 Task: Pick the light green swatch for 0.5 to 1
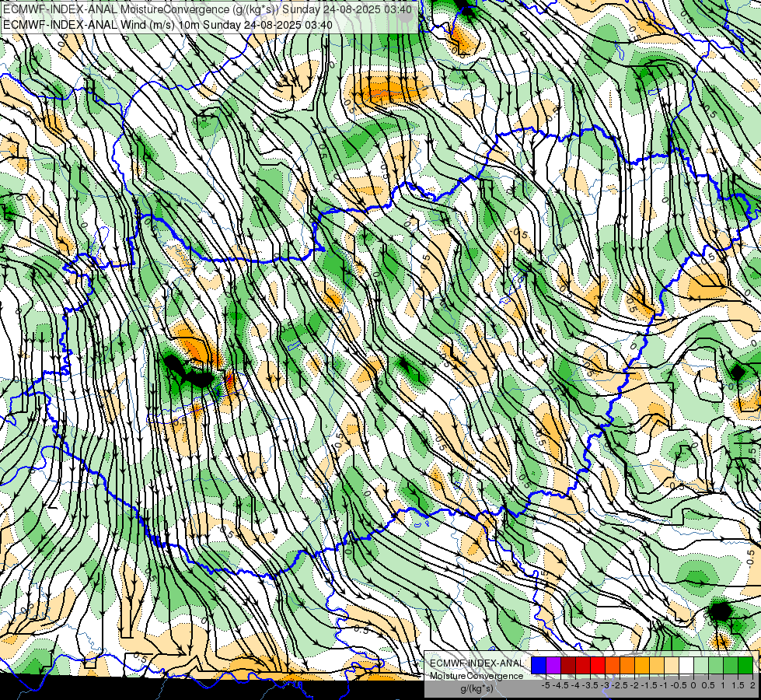coord(716,665)
